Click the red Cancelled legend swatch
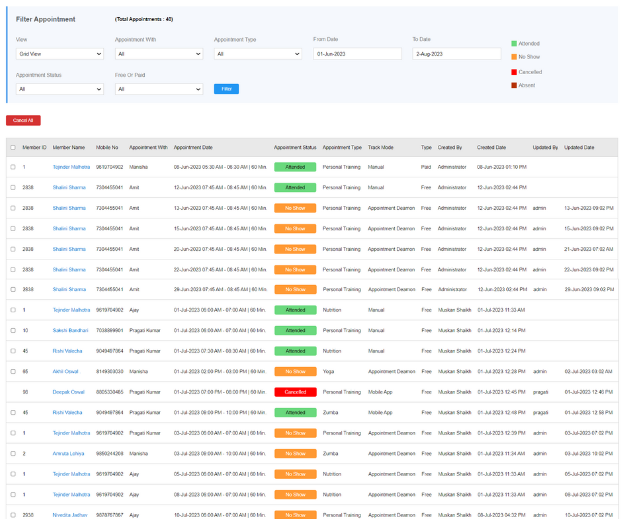The image size is (623, 519). (514, 71)
